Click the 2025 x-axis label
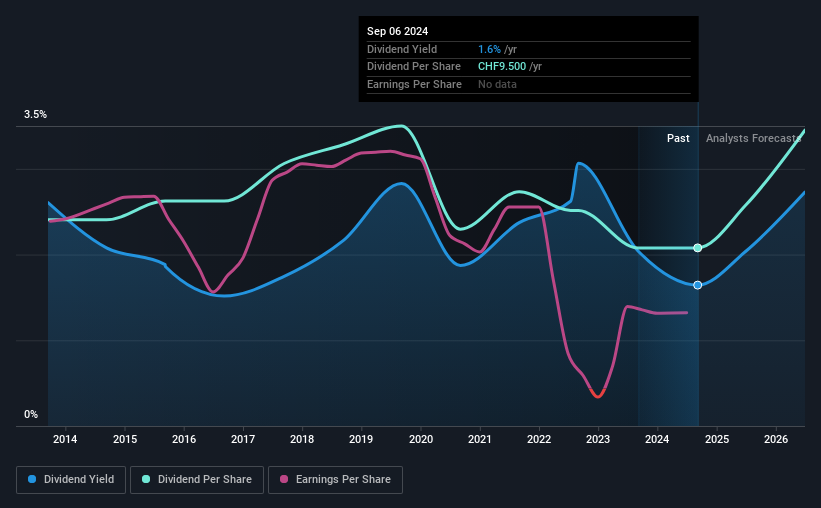Screen dimensions: 821x508 pyautogui.click(x=717, y=439)
